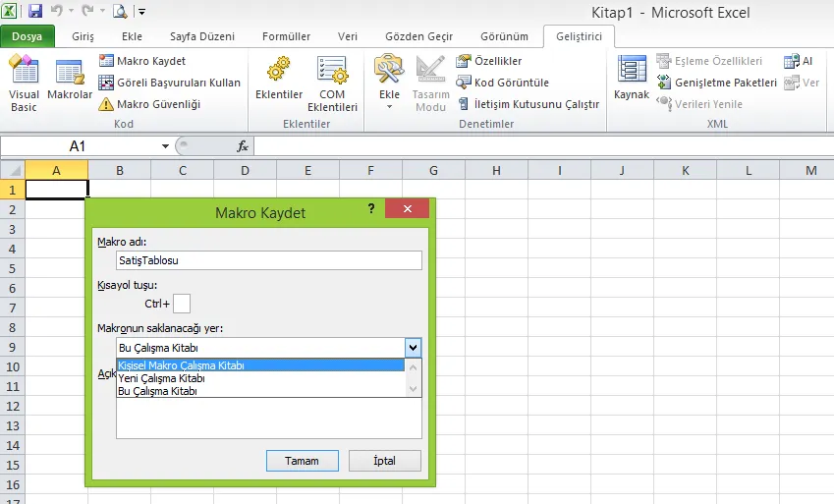Image resolution: width=834 pixels, height=504 pixels.
Task: Open the Kaynak XML pane
Action: 632,81
